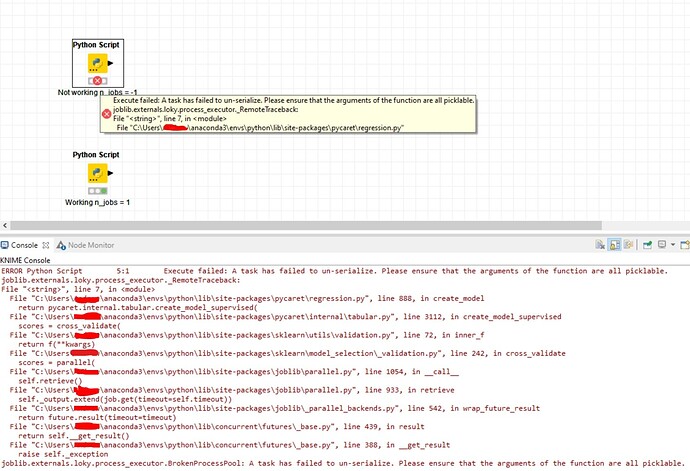This screenshot has width=690, height=471.
Task: Click the red error status on failed node
Action: click(98, 81)
